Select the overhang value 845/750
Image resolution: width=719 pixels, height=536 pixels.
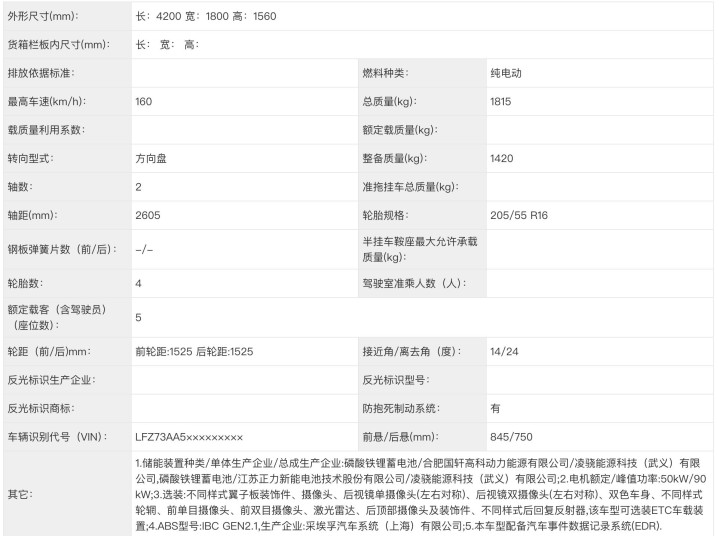pos(511,437)
